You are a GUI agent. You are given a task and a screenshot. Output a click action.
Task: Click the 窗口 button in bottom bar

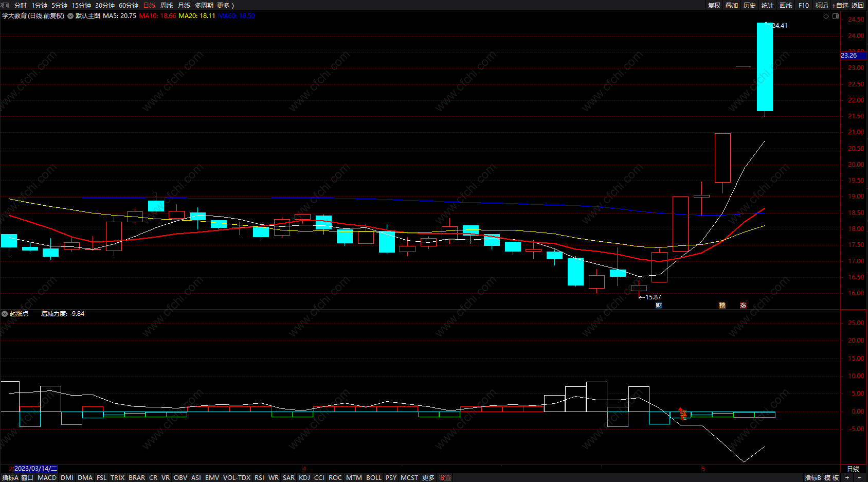[x=27, y=477]
